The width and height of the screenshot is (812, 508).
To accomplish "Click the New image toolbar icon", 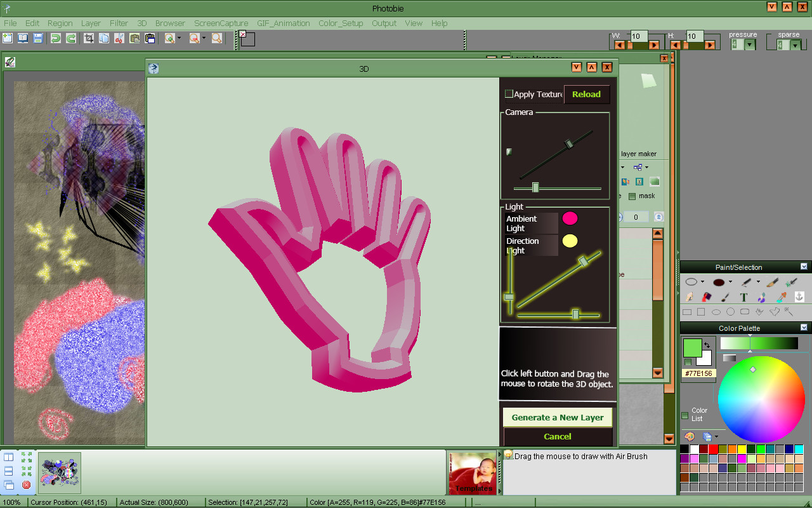I will (8, 38).
